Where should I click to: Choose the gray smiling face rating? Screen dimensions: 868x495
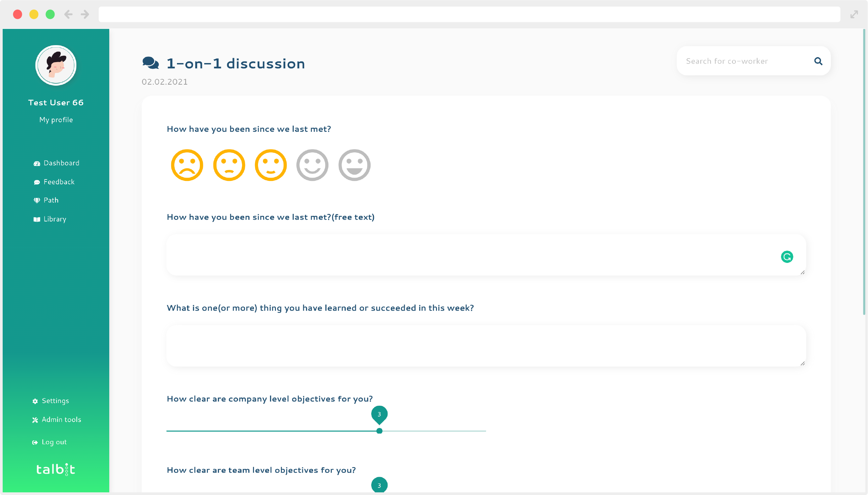pyautogui.click(x=312, y=165)
